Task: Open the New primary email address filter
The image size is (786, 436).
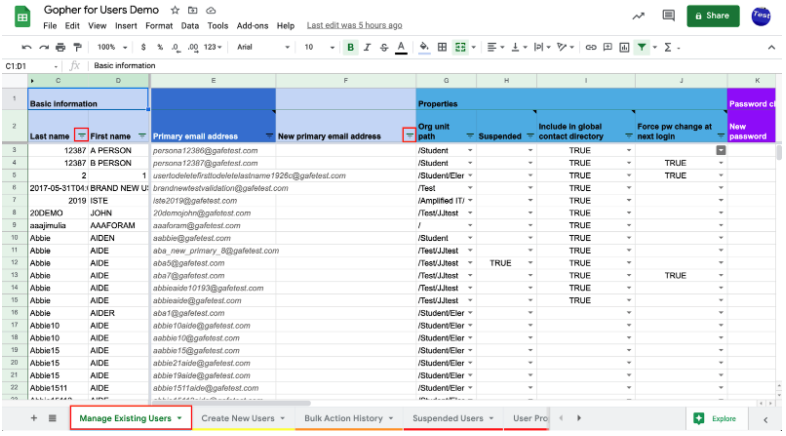Action: click(408, 136)
